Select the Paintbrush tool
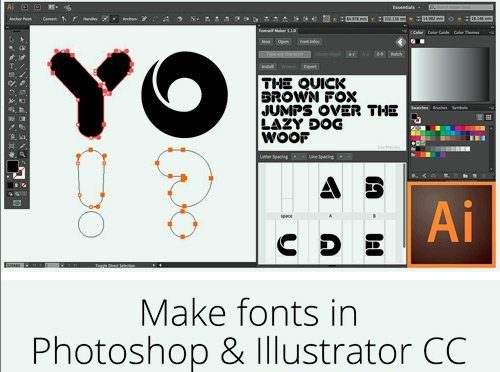 (x=22, y=75)
